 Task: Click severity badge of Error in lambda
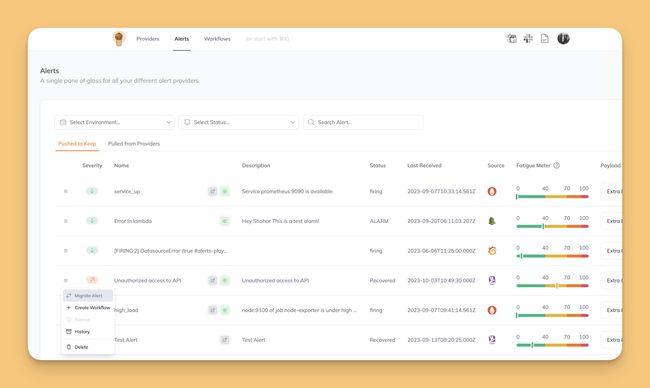(x=92, y=221)
